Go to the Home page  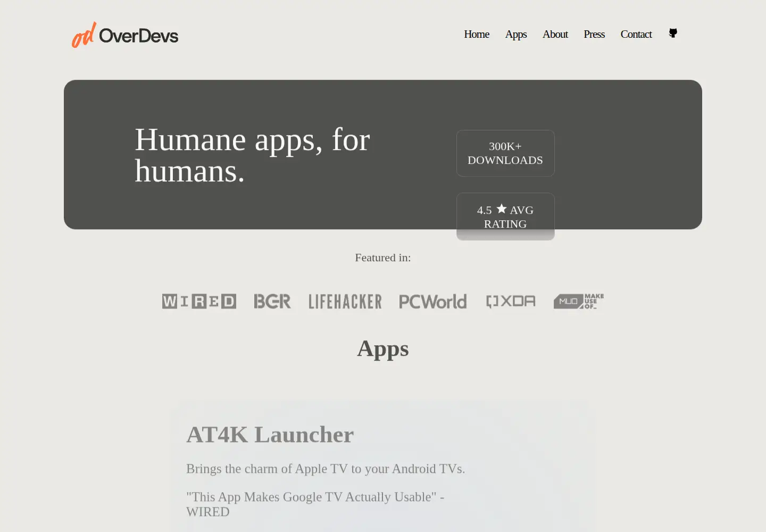(x=477, y=34)
